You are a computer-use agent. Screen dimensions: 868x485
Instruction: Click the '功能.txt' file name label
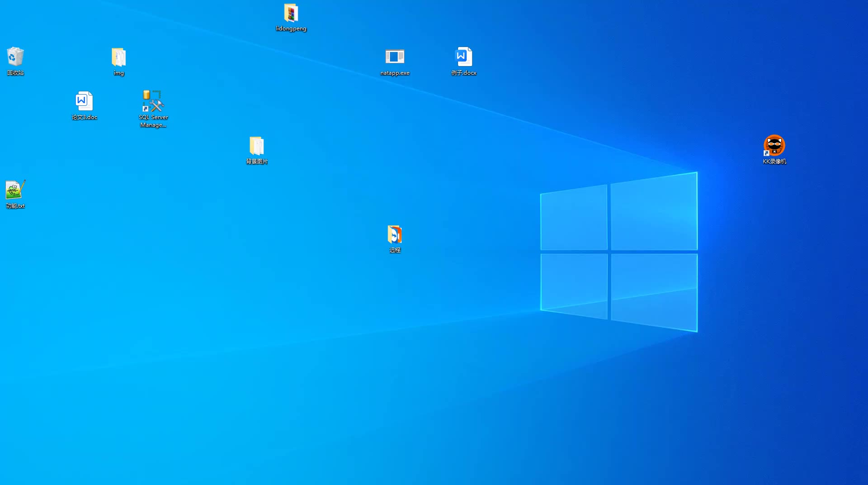[15, 206]
